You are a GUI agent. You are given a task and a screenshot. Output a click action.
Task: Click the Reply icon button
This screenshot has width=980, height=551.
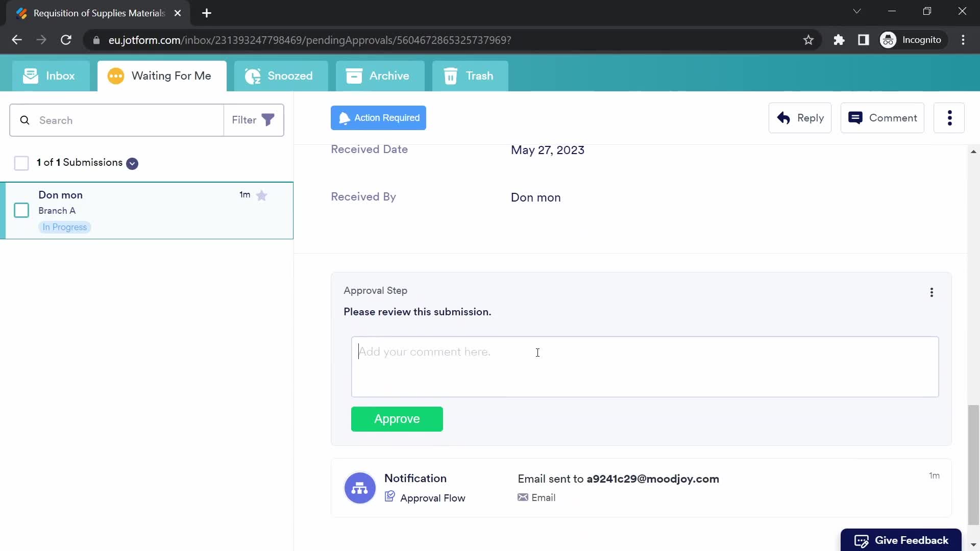point(783,118)
